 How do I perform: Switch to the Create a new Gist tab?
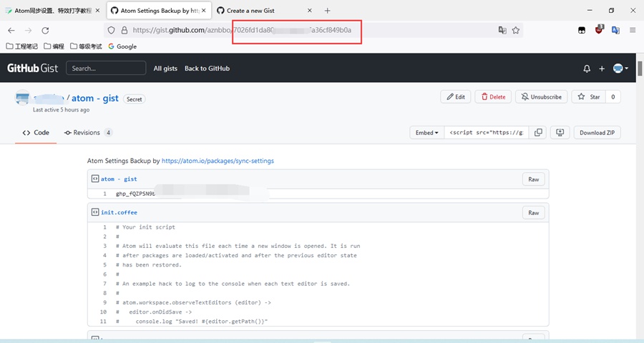coord(263,11)
